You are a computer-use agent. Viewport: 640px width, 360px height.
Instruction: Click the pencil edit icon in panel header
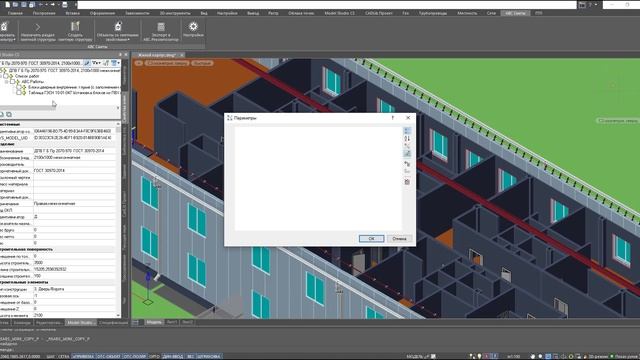point(87,63)
